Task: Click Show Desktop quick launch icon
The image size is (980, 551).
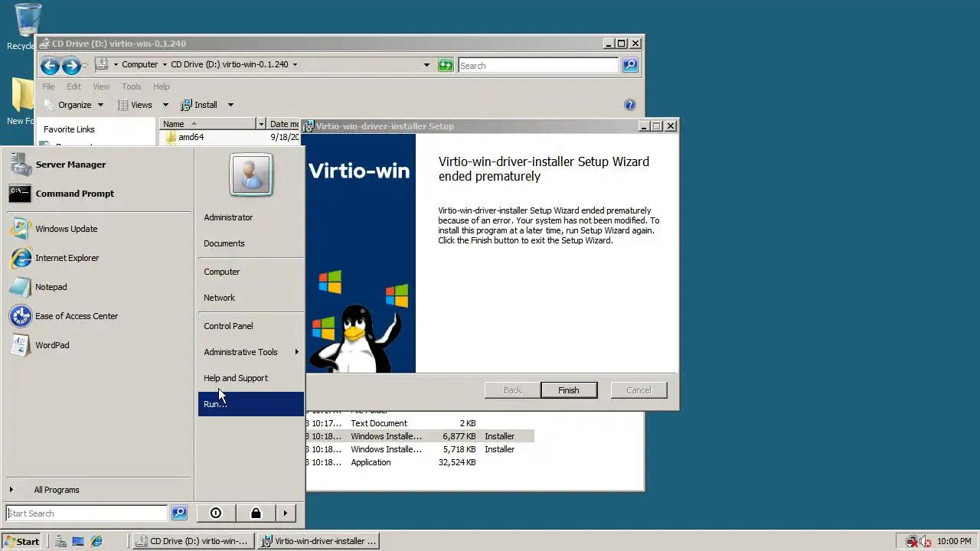Action: click(x=78, y=541)
